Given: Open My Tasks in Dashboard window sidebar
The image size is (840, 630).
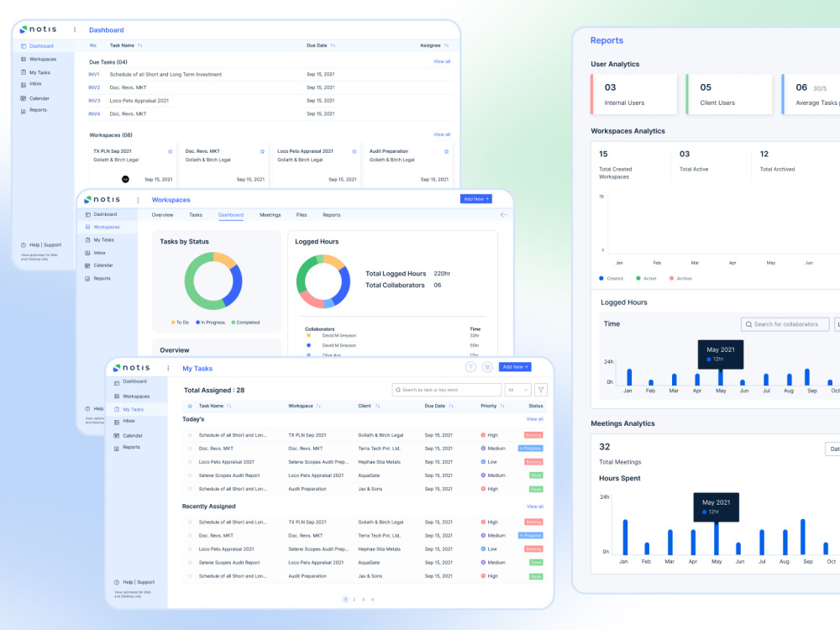Looking at the screenshot, I should (x=39, y=72).
